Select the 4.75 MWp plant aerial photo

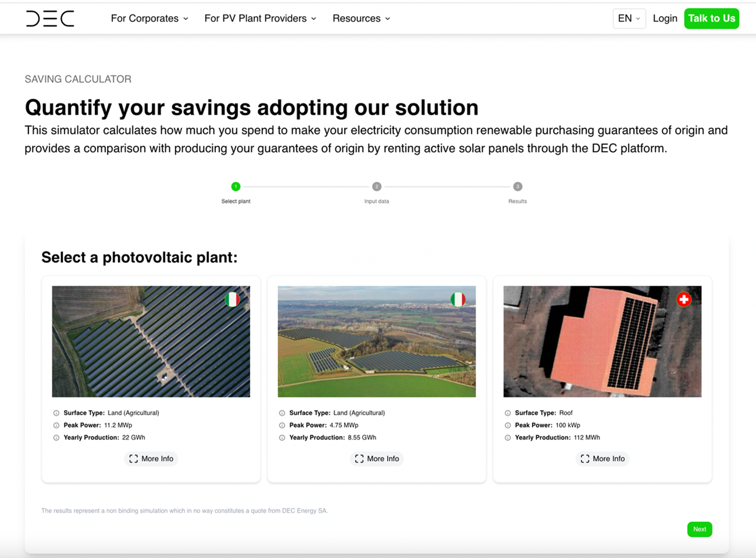coord(377,342)
